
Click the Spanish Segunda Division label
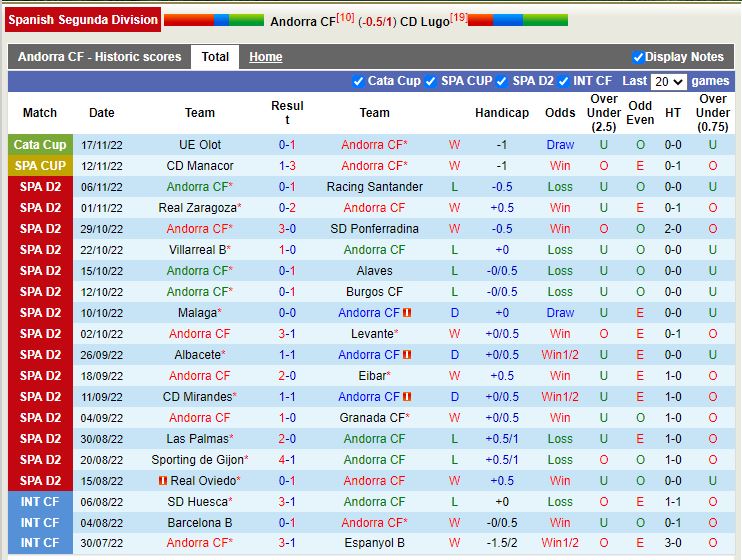(x=83, y=19)
